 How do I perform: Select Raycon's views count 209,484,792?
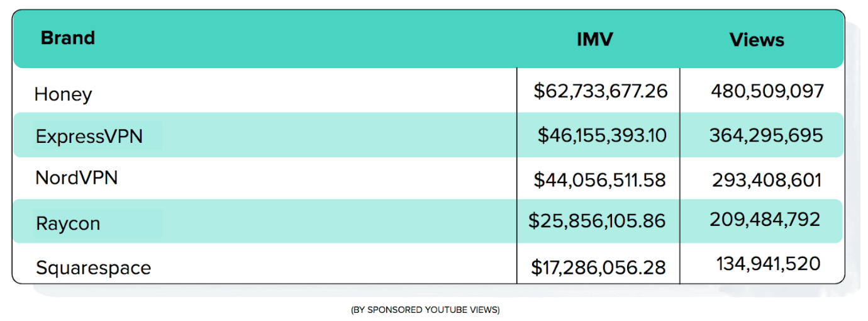click(x=765, y=220)
